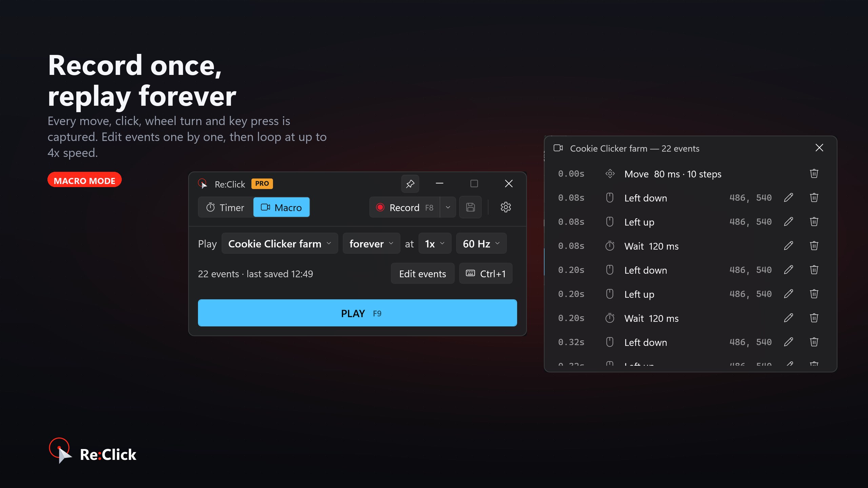868x488 pixels.
Task: Edit the Left down event at 0.08s
Action: click(x=788, y=198)
